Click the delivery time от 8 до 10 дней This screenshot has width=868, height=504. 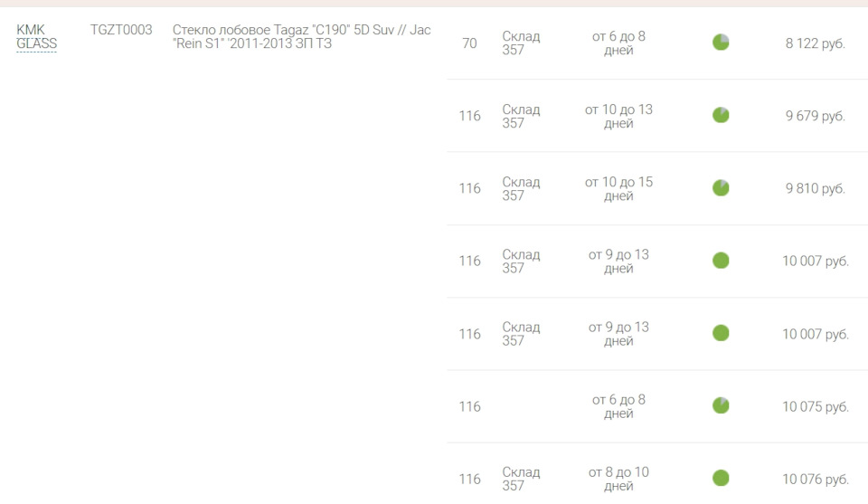click(618, 479)
